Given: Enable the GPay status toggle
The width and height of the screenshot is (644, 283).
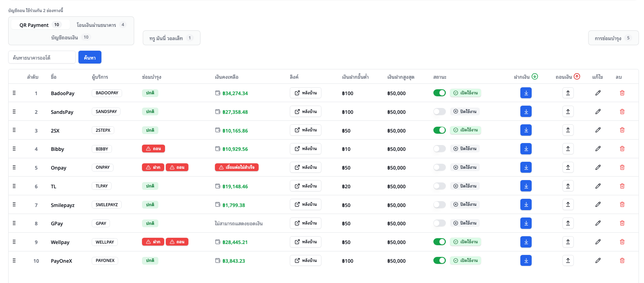Looking at the screenshot, I should pos(439,223).
